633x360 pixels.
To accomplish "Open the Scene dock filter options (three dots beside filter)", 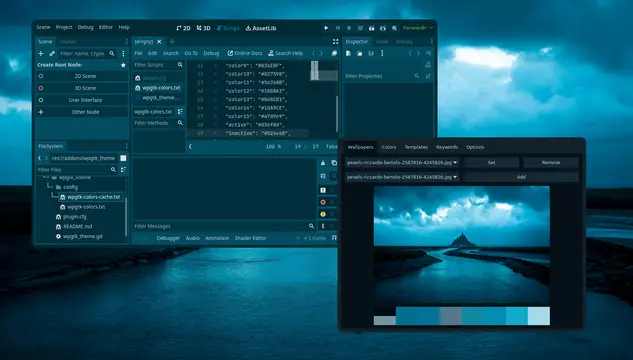I will [124, 53].
